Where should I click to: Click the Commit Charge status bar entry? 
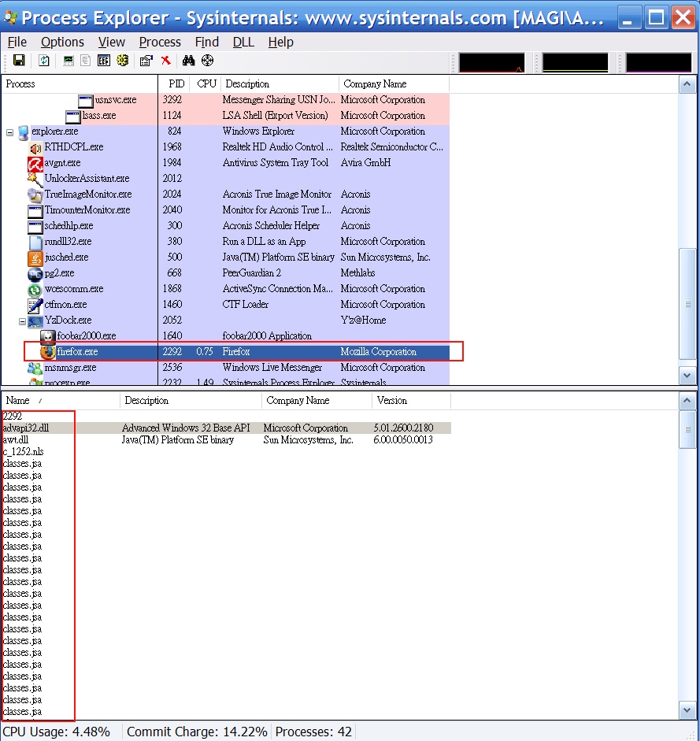pos(197,732)
